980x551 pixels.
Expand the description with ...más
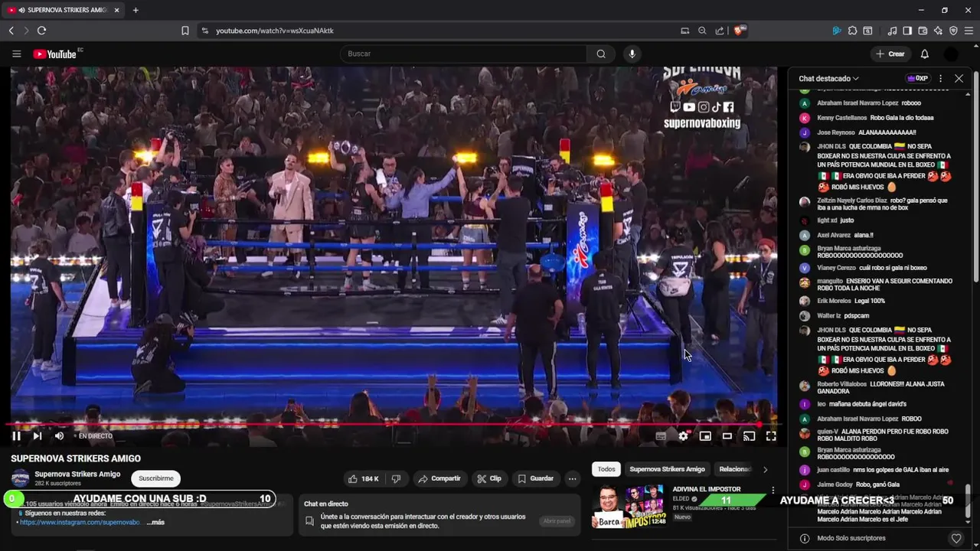coord(155,522)
